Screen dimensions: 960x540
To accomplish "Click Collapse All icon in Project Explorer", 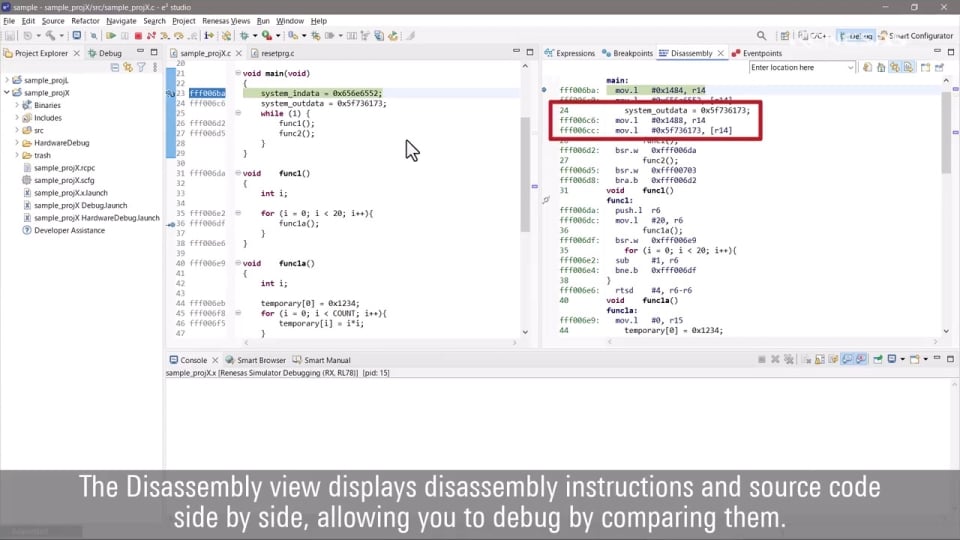I will click(x=115, y=68).
